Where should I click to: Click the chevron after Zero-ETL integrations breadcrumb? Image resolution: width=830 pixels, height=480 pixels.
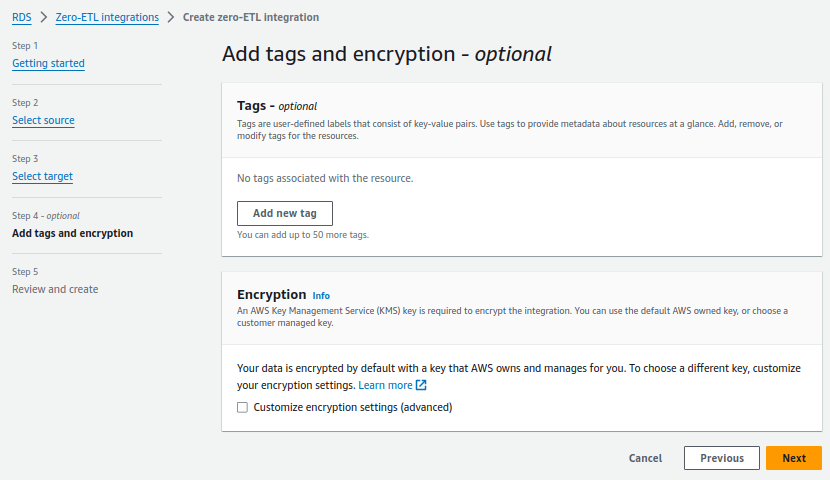point(171,18)
